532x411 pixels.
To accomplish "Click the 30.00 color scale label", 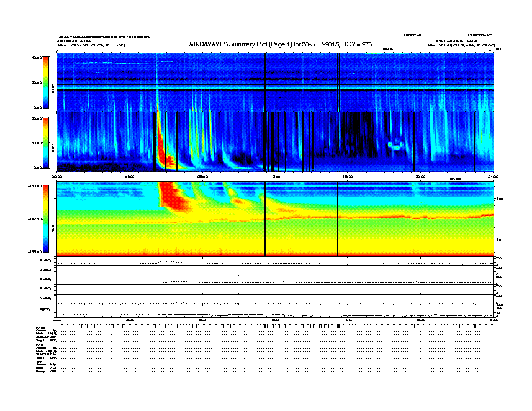I will [36, 143].
